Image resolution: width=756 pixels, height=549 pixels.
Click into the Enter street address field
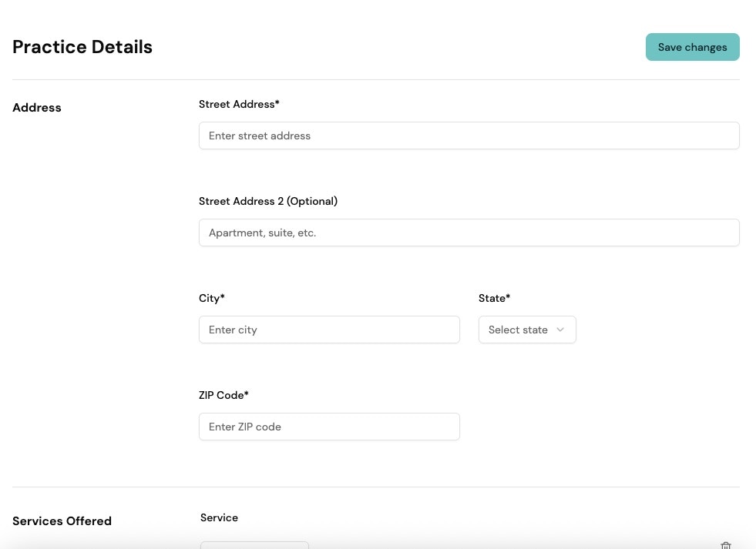point(469,136)
